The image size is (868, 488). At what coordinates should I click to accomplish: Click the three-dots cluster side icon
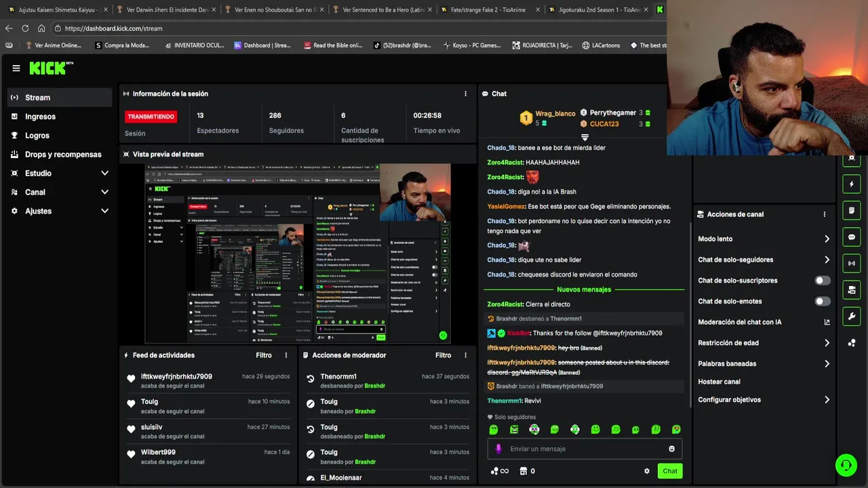click(x=852, y=343)
